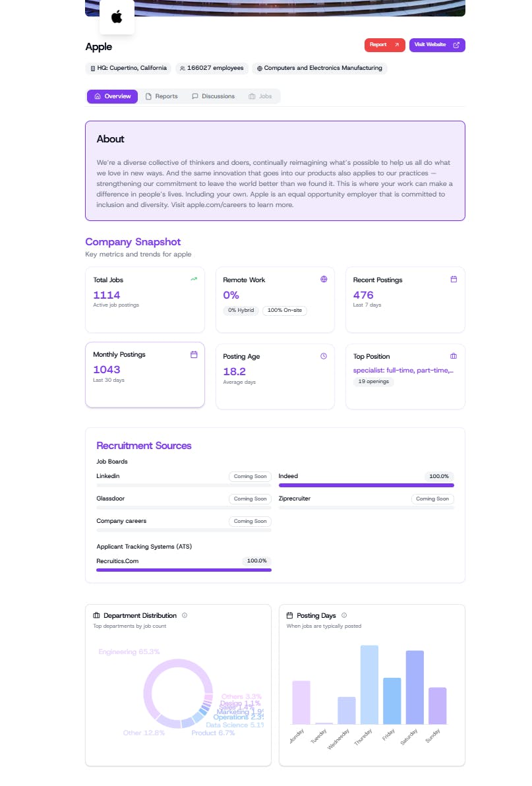Click the Saturday bar in Posting Days
The image size is (532, 786).
point(415,687)
